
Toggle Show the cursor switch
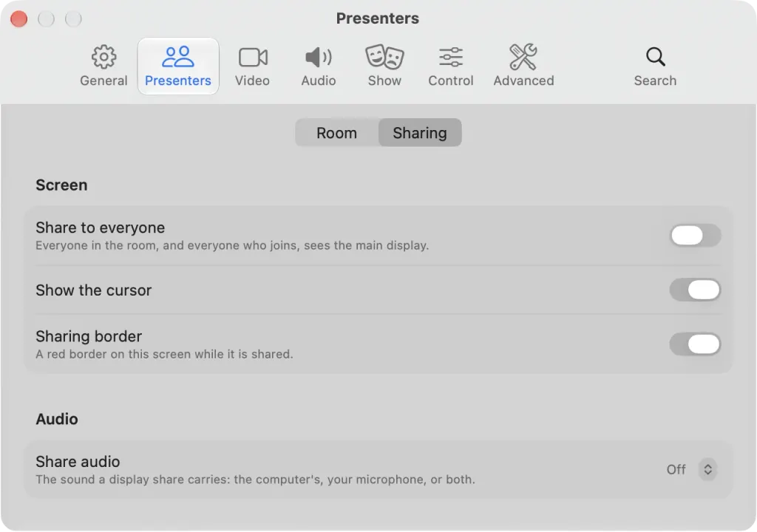[x=695, y=290]
